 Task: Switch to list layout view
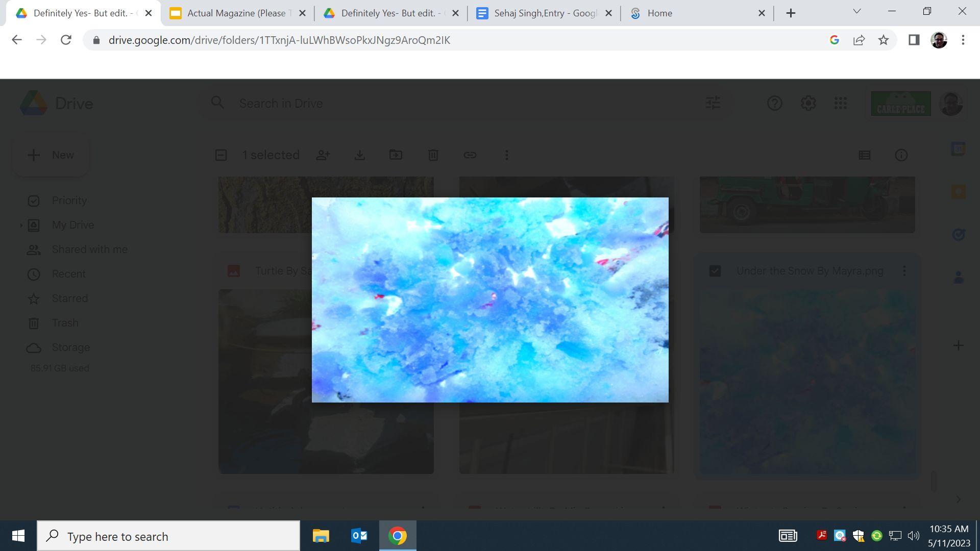(865, 155)
